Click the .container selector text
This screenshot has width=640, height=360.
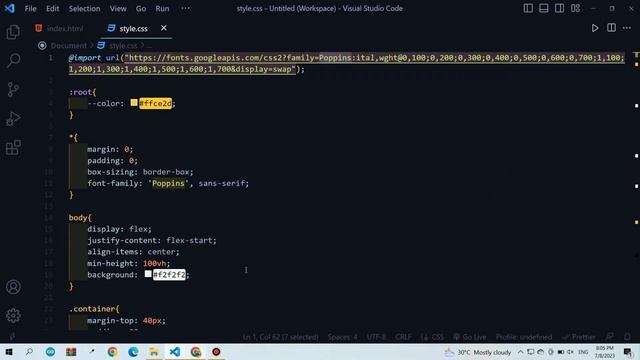click(92, 309)
